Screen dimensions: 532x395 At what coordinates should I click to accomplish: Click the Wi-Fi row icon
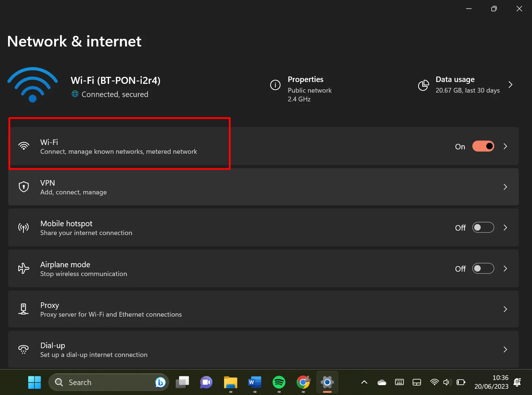coord(24,146)
